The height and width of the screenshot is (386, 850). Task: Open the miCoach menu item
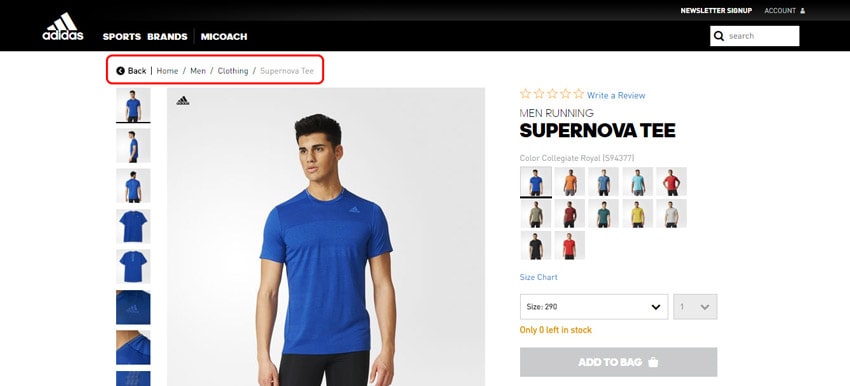click(x=224, y=37)
